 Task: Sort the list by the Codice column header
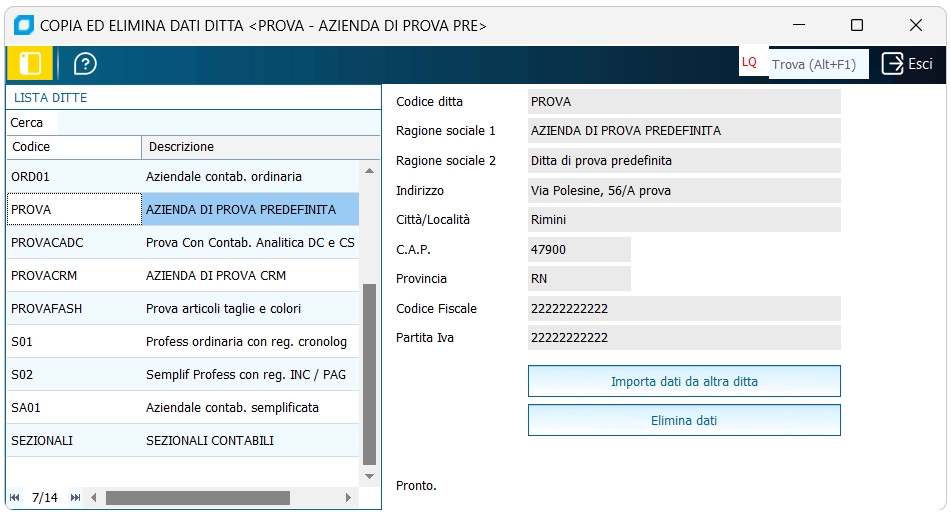click(73, 147)
